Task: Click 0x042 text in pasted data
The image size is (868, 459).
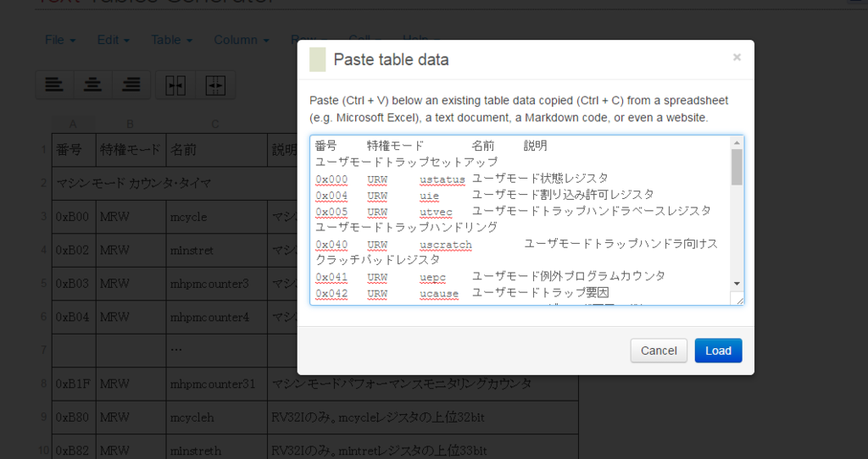Action: point(331,294)
